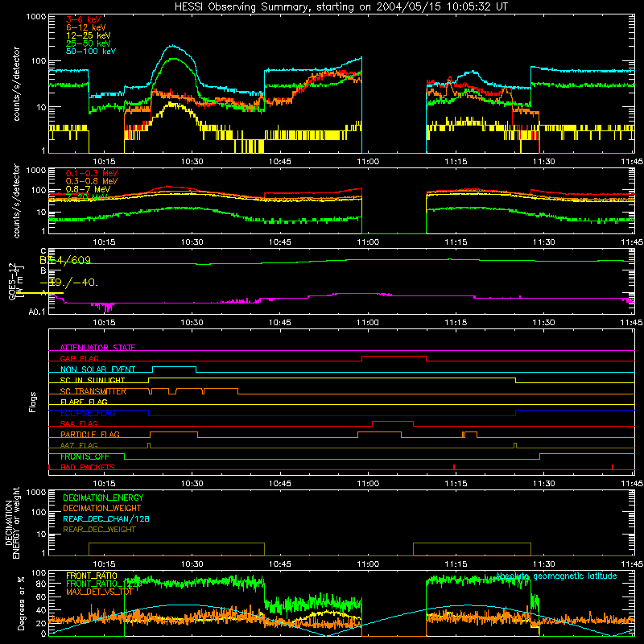Click the raised GAP_FLAG segment near 11:00
Image resolution: width=644 pixels, height=644 pixels.
coord(394,357)
